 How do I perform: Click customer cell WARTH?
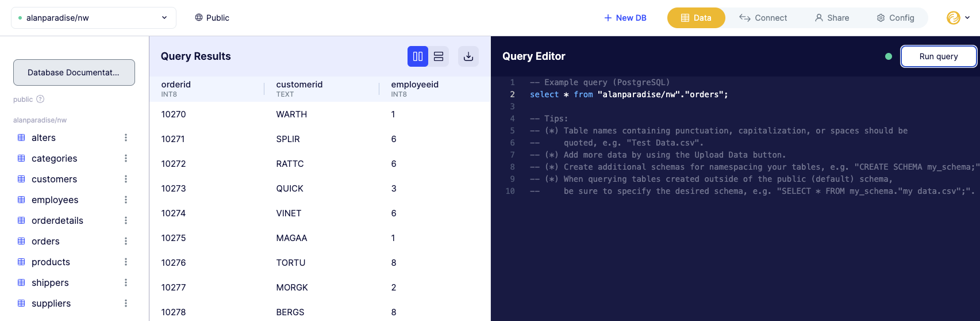(x=291, y=114)
